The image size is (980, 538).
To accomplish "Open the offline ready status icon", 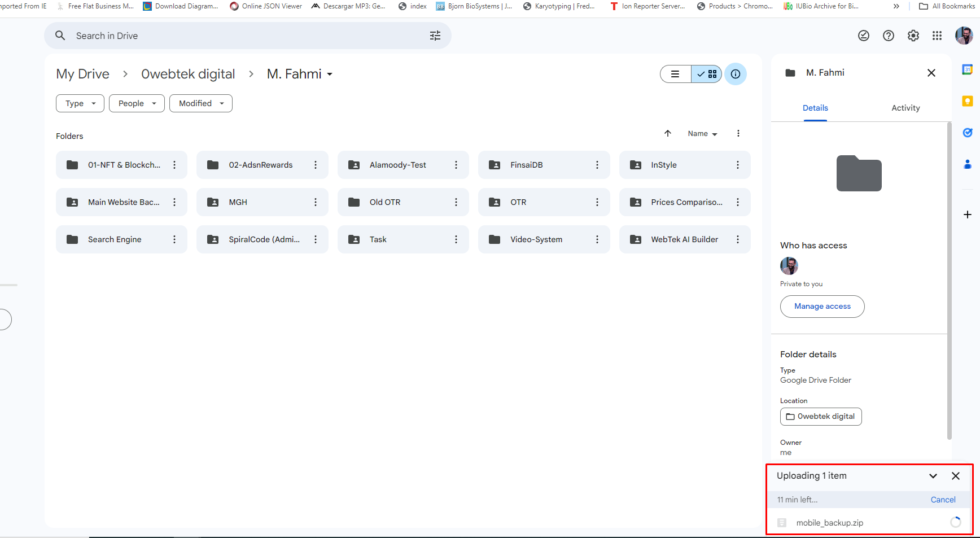I will [x=863, y=36].
